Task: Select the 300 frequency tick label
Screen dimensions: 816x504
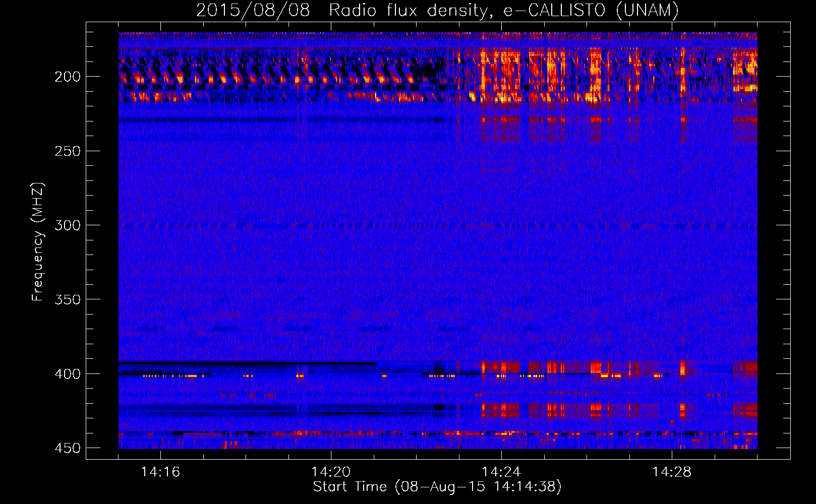Action: [x=68, y=225]
